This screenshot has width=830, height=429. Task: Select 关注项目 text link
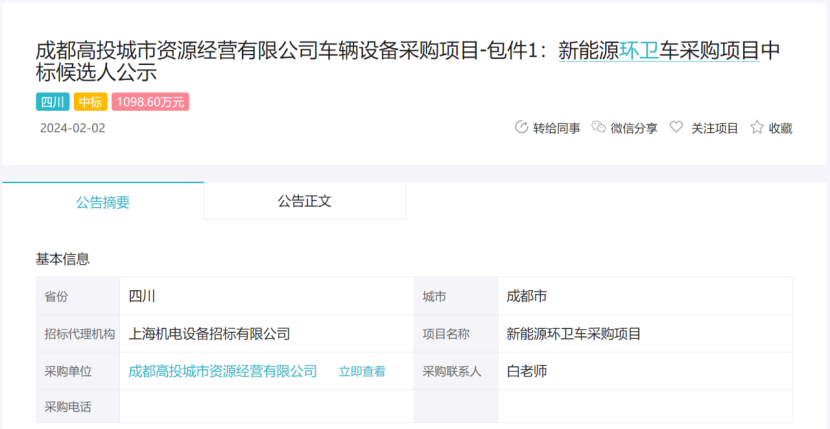click(715, 128)
